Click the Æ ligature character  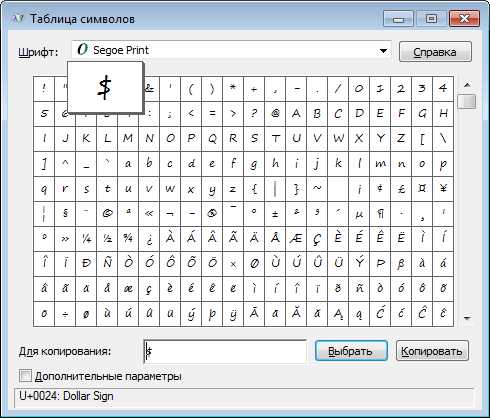(296, 239)
